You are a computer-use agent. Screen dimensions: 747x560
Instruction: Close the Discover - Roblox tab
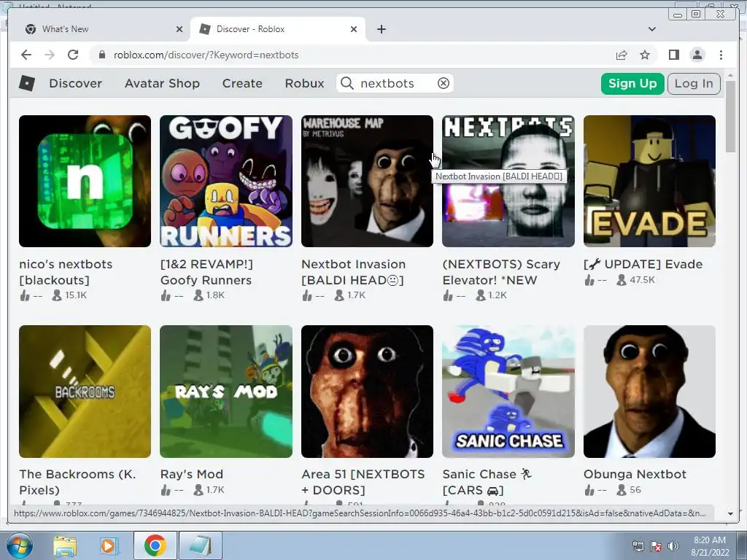pos(354,29)
